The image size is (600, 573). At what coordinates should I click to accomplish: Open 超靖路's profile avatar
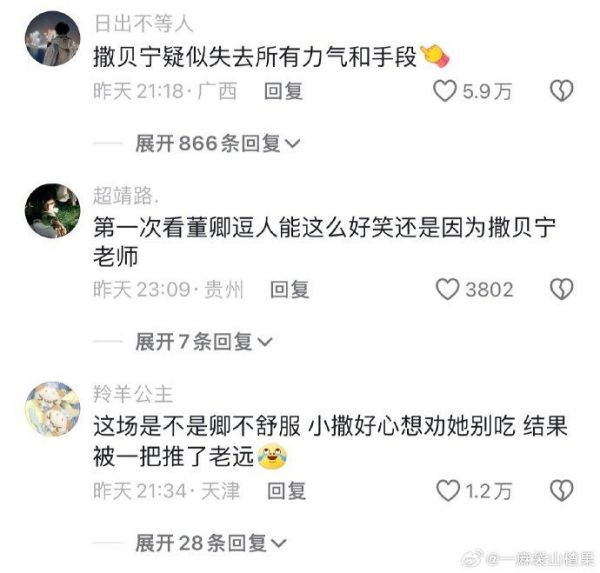(52, 211)
